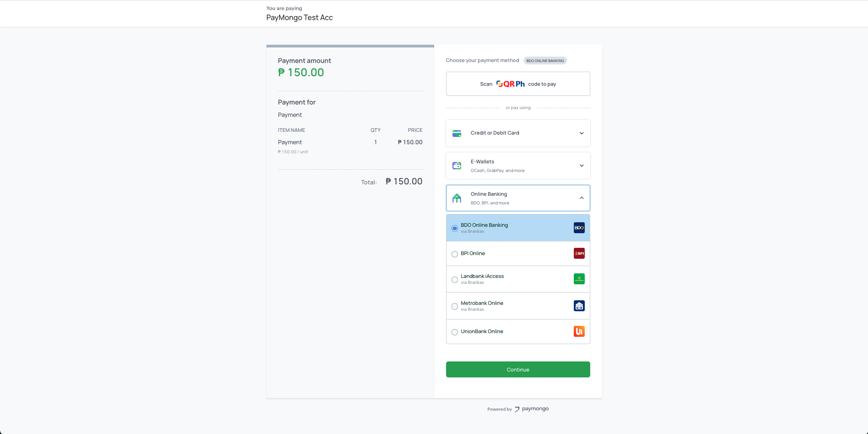Click the Metrobank logo icon
Screen dimensions: 868x434
click(x=579, y=306)
